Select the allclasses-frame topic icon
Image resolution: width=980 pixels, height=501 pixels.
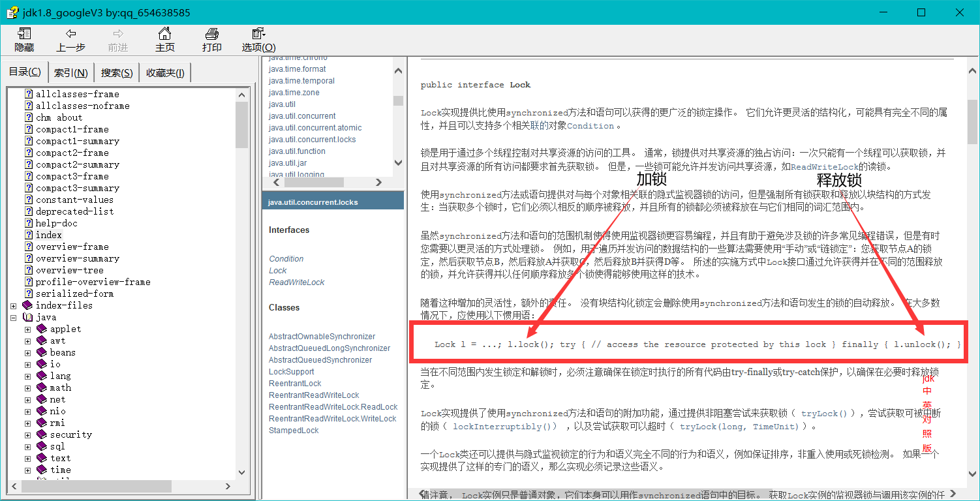coord(29,94)
